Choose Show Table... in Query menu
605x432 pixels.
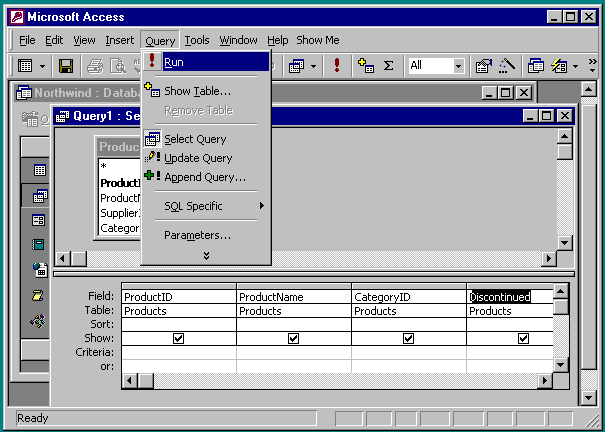click(x=206, y=91)
